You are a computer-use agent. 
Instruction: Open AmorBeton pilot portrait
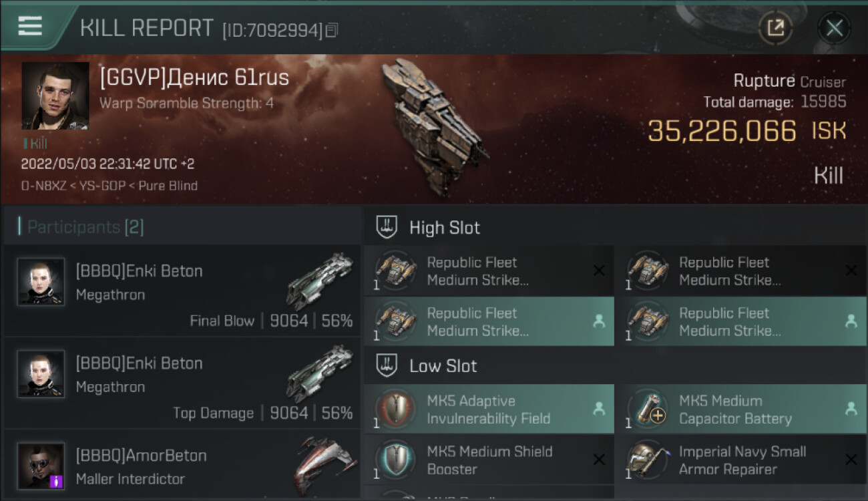[41, 466]
